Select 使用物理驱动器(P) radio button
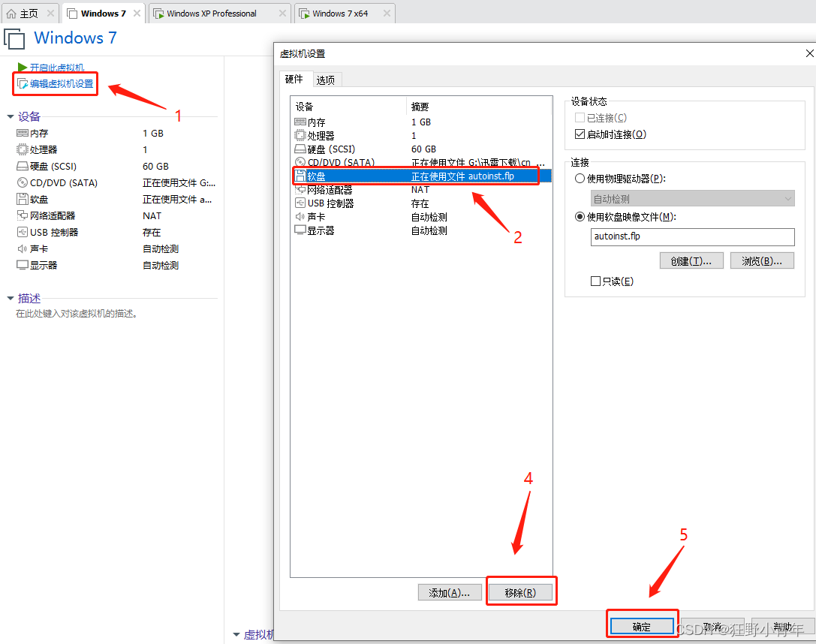 (x=580, y=179)
